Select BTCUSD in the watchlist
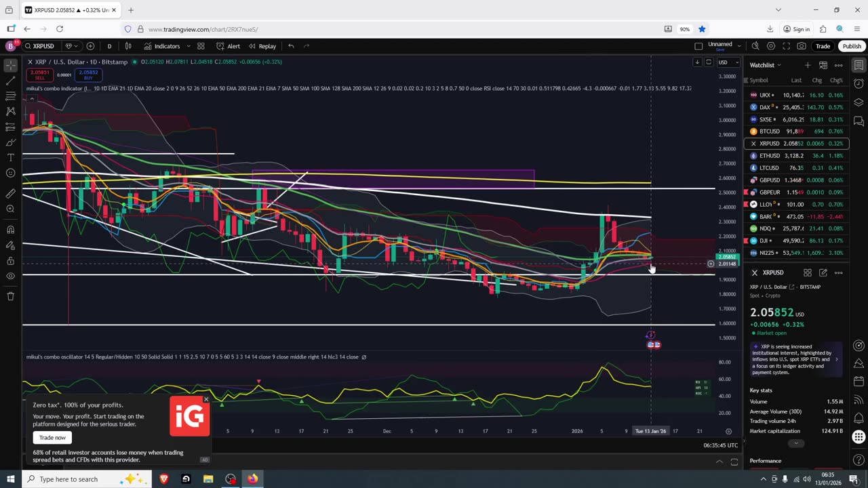The image size is (868, 488). pyautogui.click(x=797, y=131)
